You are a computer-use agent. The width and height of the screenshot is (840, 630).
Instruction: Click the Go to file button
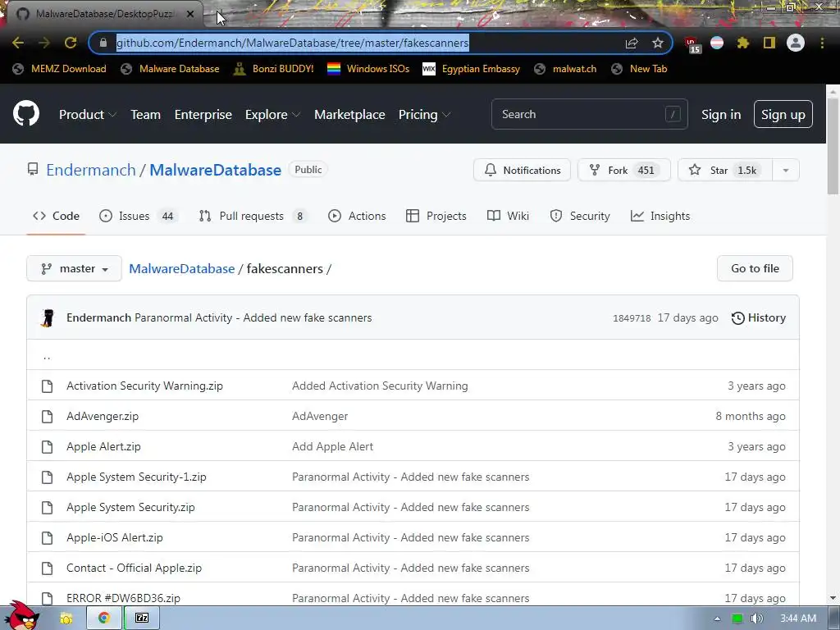(755, 268)
